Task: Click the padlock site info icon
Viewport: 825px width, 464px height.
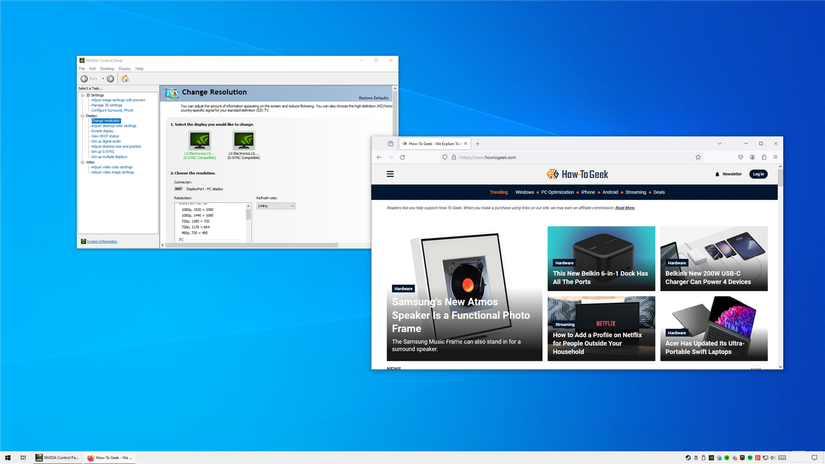Action: coord(454,157)
